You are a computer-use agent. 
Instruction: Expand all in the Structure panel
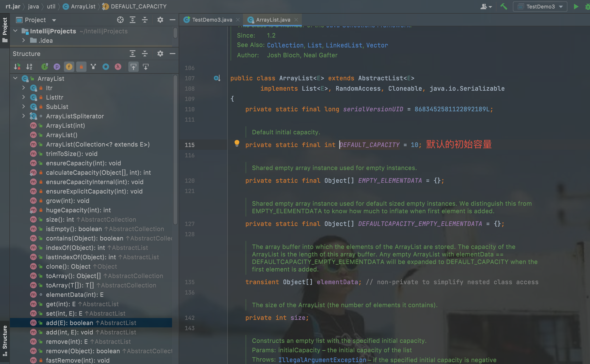pyautogui.click(x=133, y=54)
